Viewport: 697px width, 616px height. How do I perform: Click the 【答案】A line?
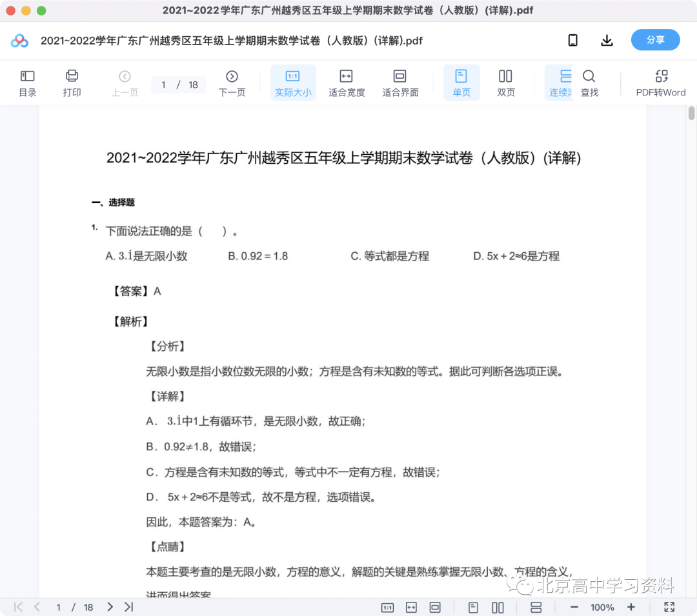click(135, 292)
